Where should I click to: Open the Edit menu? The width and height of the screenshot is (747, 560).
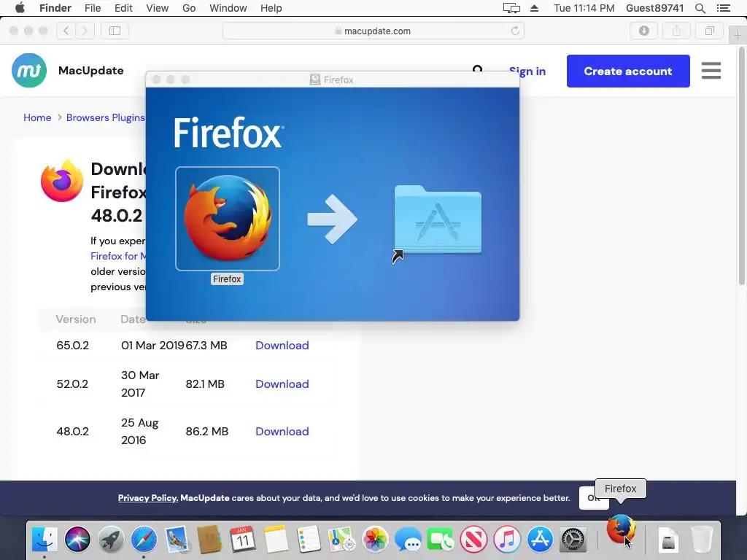pos(123,8)
